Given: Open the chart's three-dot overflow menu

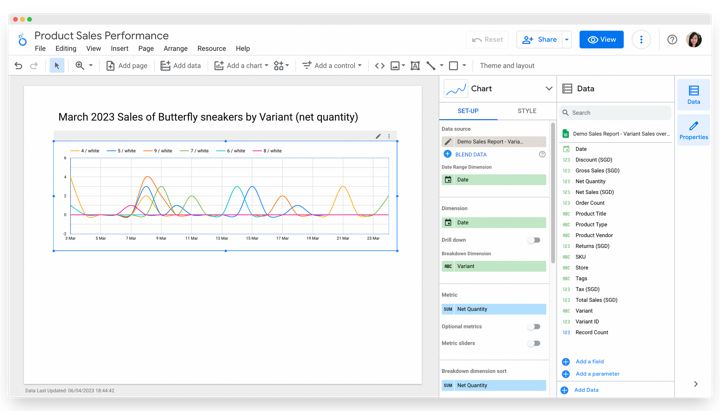Looking at the screenshot, I should tap(389, 136).
